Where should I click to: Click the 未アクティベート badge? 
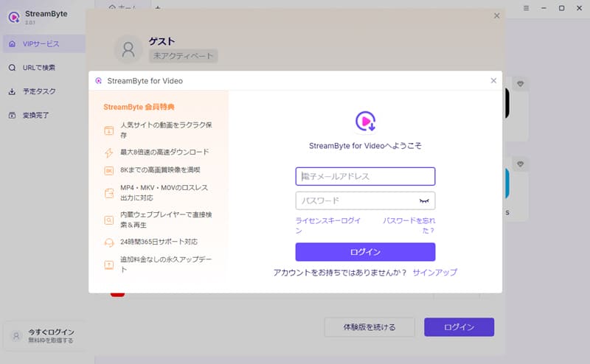[x=183, y=56]
